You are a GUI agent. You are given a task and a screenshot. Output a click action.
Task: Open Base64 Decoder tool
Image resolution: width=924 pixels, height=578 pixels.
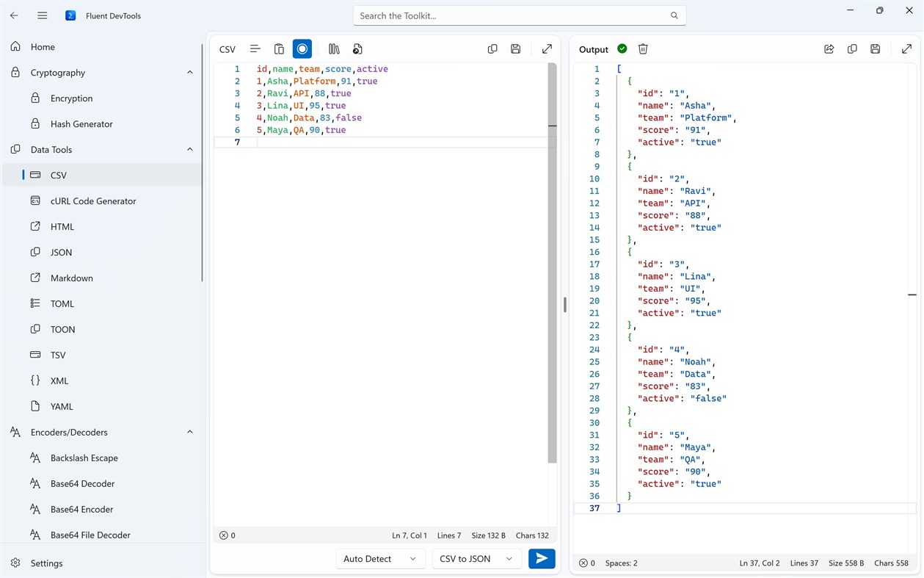point(103,484)
